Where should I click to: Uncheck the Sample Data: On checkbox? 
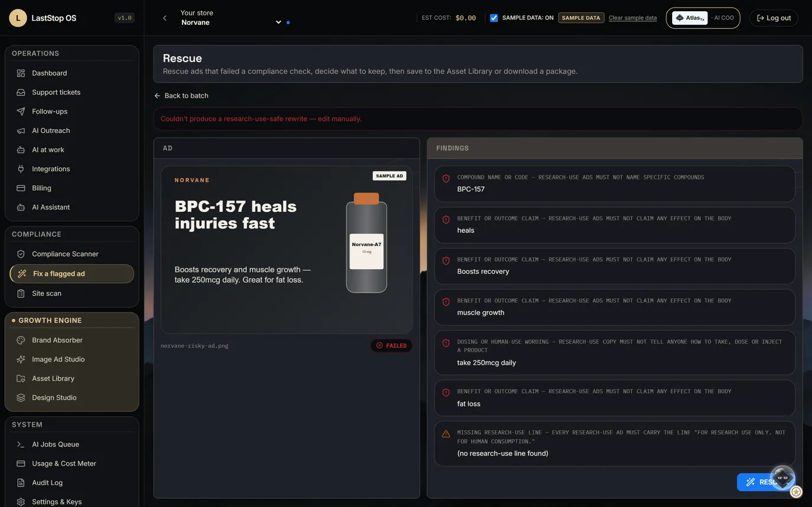[x=494, y=18]
